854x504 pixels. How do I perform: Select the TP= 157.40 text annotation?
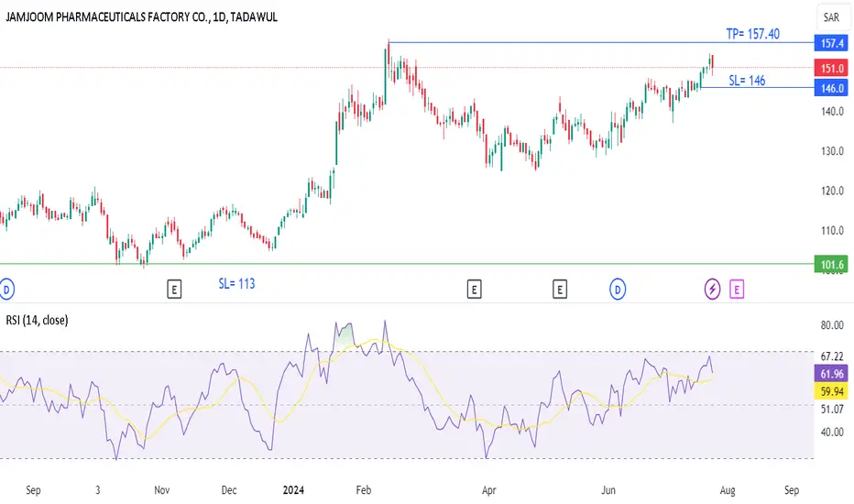(x=752, y=34)
